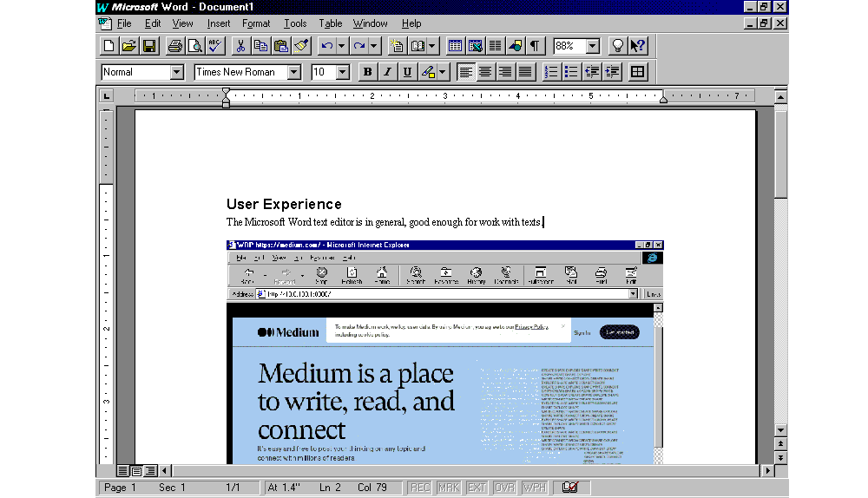
Task: Click the Copy icon
Action: click(260, 46)
